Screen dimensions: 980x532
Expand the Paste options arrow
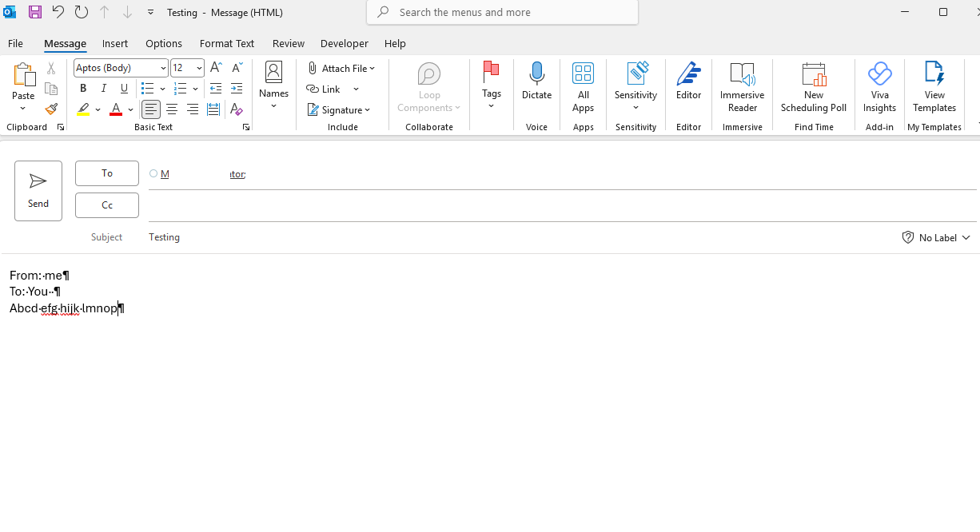(23, 109)
